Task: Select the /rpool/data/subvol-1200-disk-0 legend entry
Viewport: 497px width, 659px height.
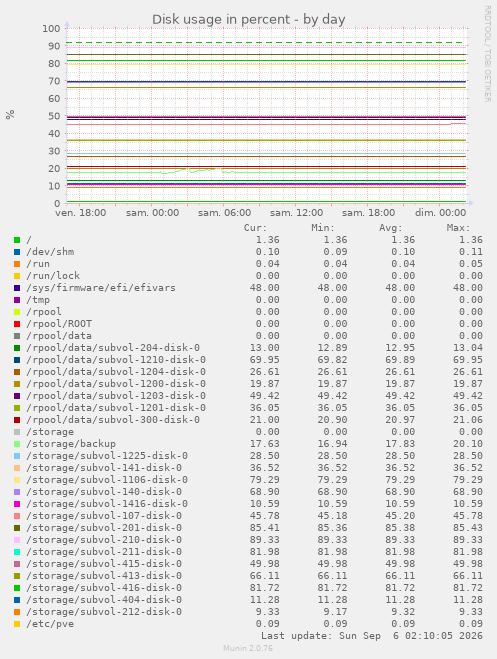Action: pos(116,384)
